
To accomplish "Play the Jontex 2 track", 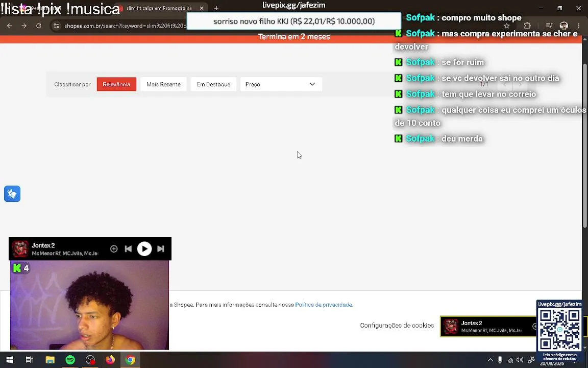I will tap(144, 248).
